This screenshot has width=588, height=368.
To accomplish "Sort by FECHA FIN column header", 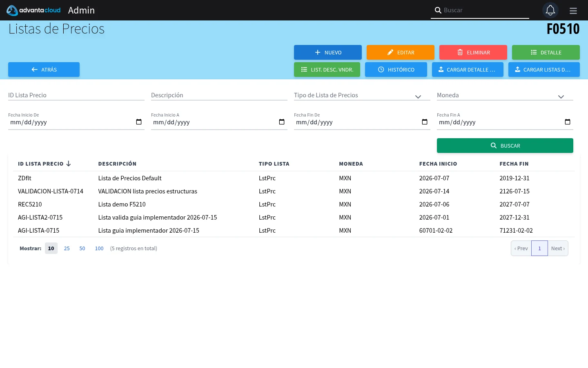I will pyautogui.click(x=514, y=164).
